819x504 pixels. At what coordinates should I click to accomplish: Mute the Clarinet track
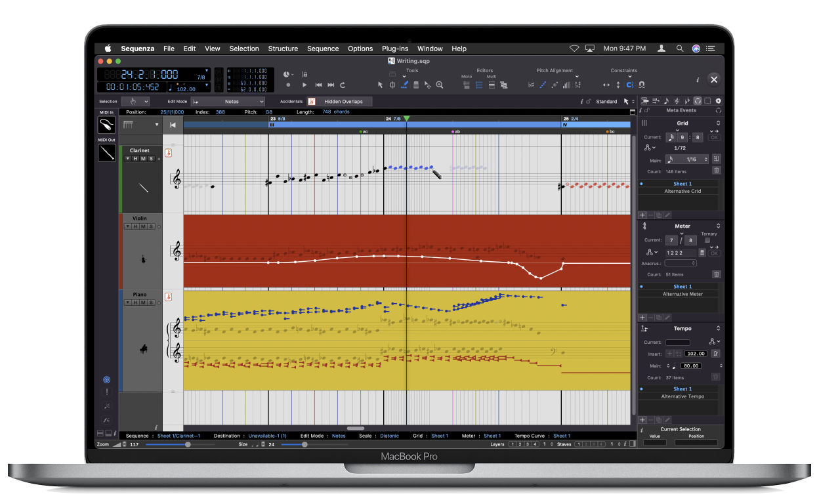pyautogui.click(x=143, y=159)
